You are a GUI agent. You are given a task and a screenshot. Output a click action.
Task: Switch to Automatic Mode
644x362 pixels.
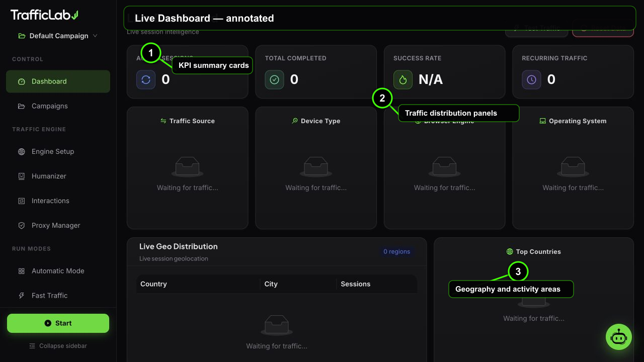[58, 270]
